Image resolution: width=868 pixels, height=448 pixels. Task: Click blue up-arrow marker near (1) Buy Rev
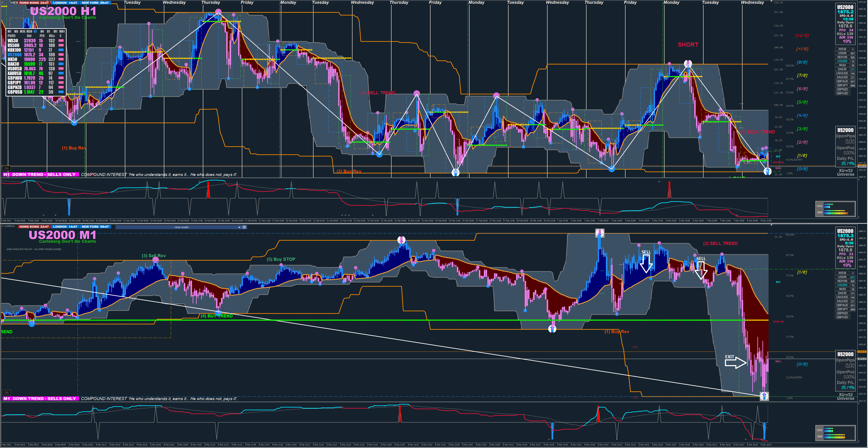coord(552,329)
